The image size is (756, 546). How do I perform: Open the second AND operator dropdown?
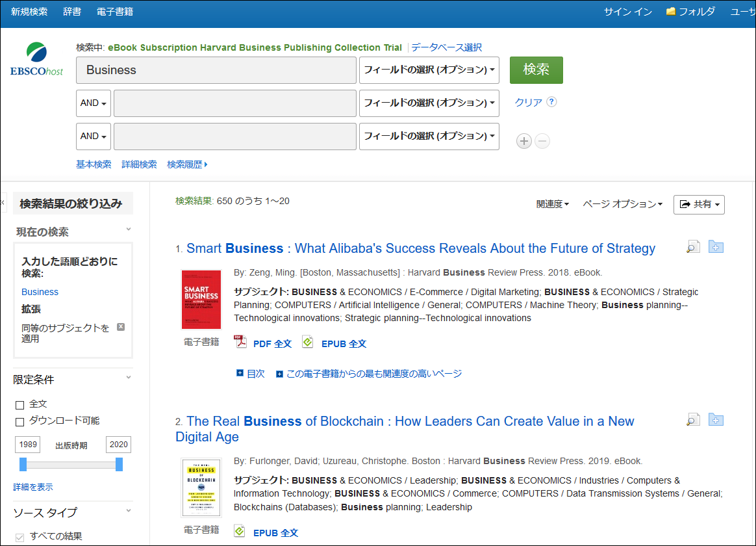(x=94, y=136)
